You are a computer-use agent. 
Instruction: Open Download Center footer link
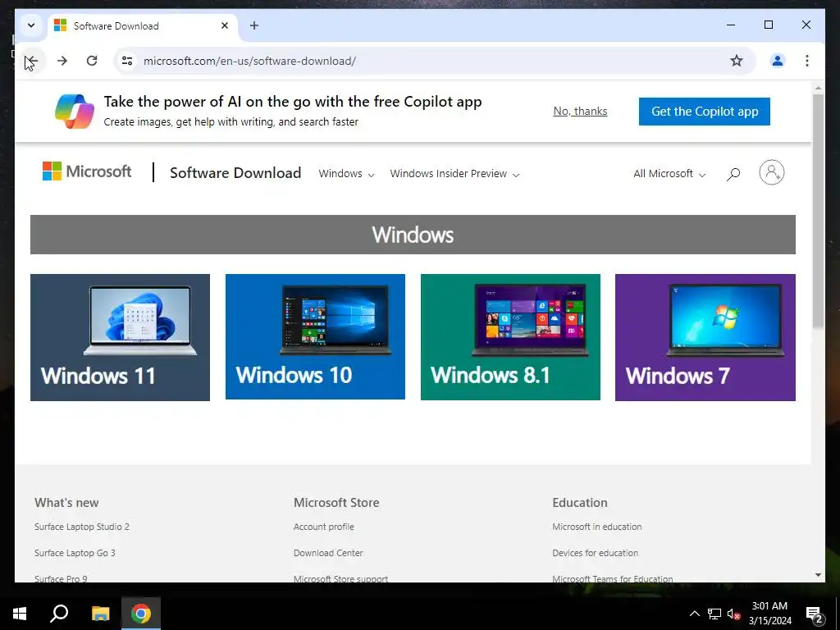(x=328, y=553)
